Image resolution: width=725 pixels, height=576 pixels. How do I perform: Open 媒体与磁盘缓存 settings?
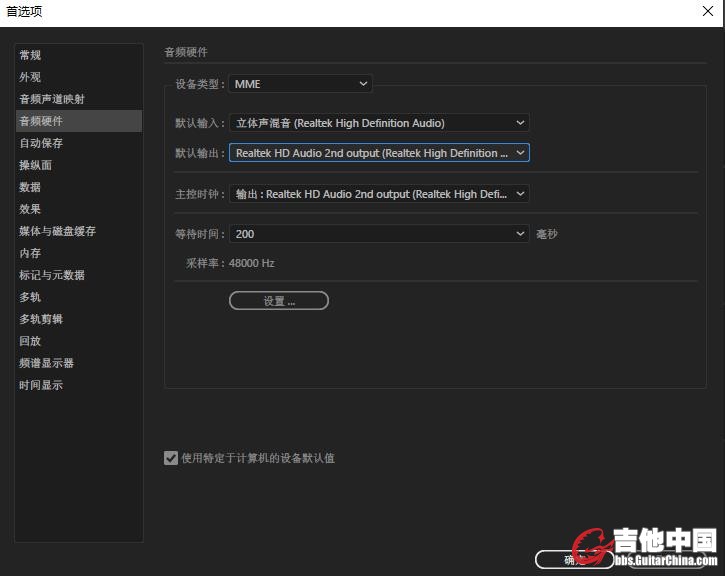(58, 231)
